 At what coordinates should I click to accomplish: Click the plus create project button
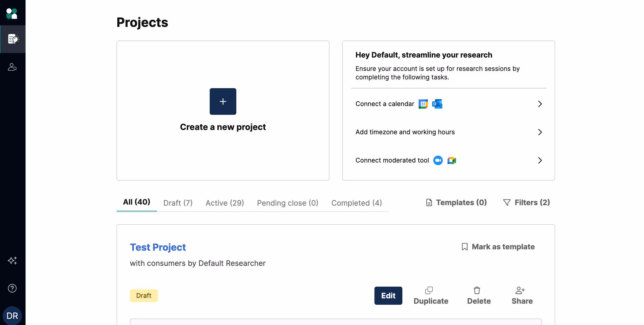[223, 101]
